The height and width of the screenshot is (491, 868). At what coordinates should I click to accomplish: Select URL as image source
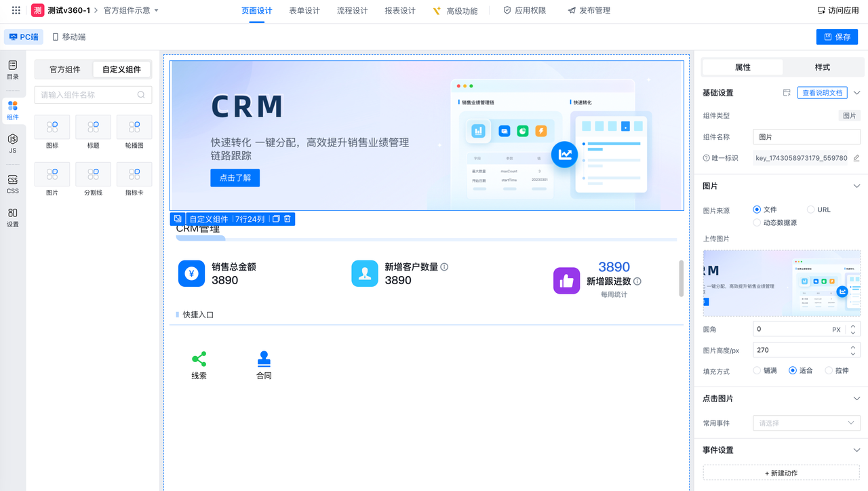click(x=811, y=210)
